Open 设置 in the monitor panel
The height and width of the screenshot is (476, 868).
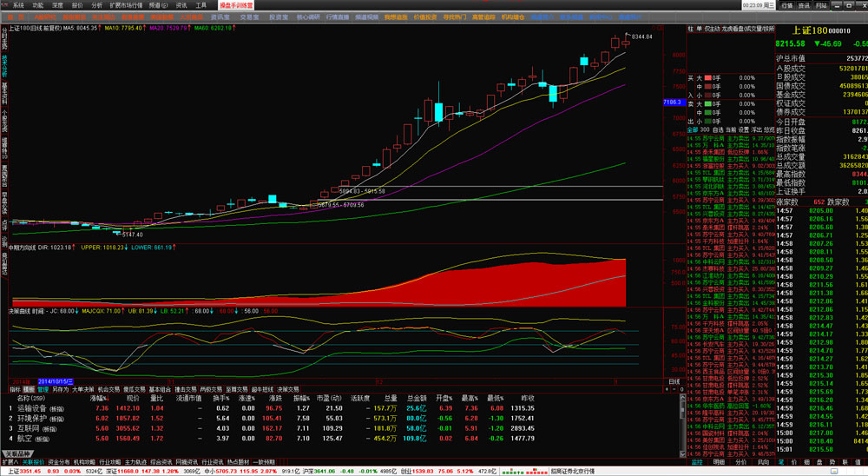tap(744, 129)
